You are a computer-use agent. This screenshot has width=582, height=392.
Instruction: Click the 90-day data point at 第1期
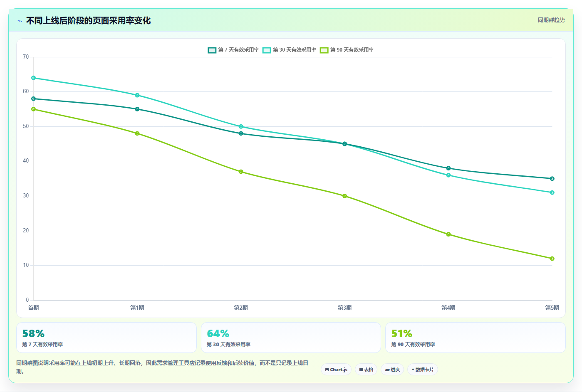[137, 133]
